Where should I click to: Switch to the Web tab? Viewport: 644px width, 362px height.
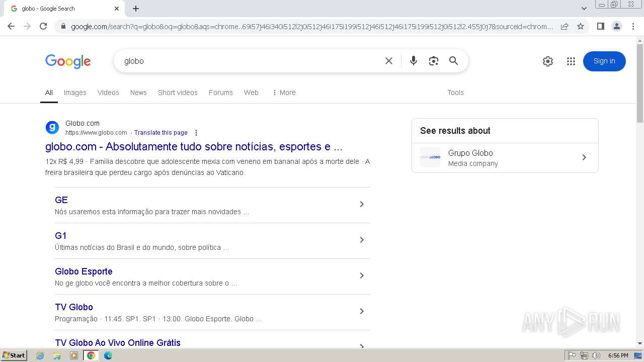point(251,93)
